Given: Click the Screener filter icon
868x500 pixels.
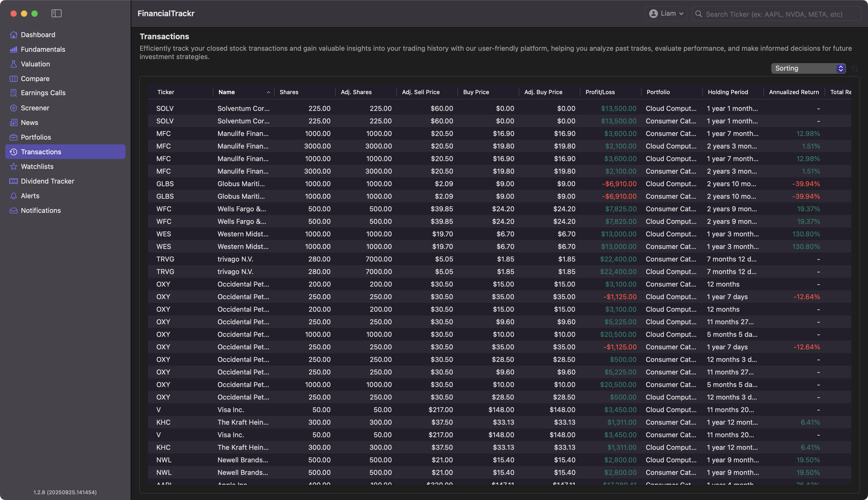Looking at the screenshot, I should pos(13,108).
